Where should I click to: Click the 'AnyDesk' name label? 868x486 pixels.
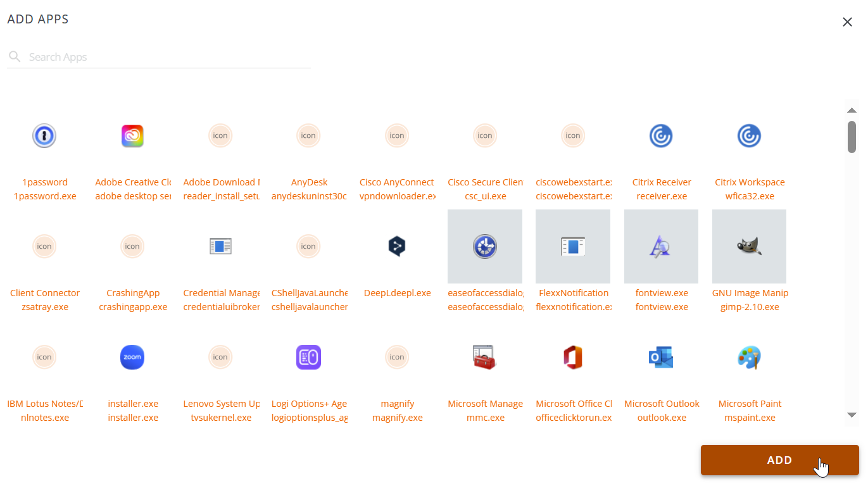click(x=309, y=182)
